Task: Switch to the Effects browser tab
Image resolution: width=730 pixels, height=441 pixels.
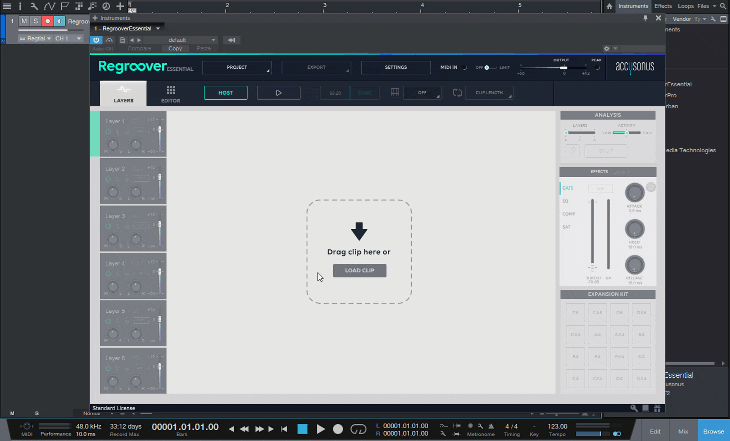Action: [x=663, y=6]
